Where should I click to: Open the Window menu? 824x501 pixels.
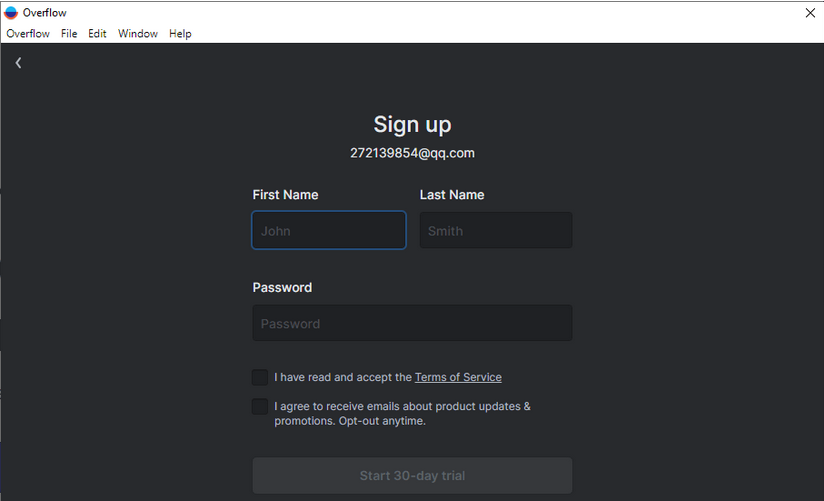pos(138,34)
